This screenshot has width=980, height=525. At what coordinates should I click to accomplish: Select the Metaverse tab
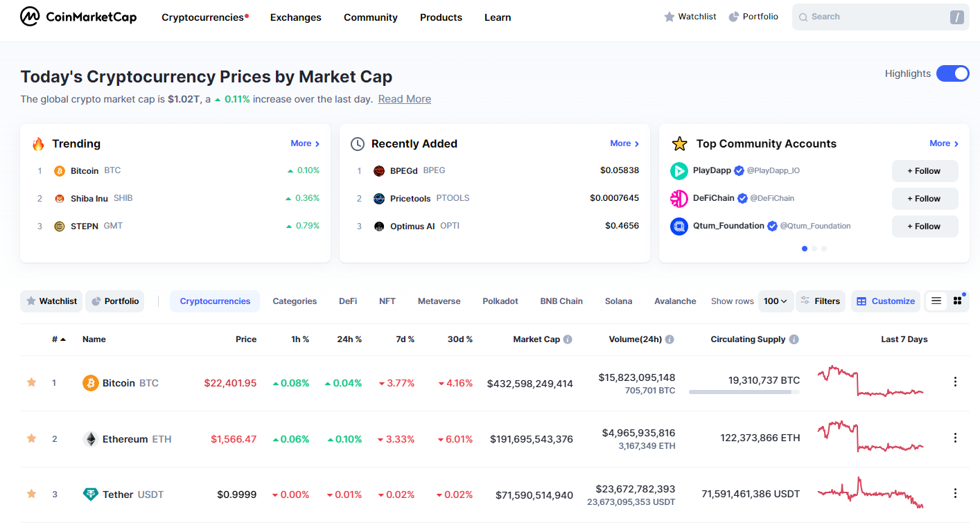pyautogui.click(x=439, y=301)
